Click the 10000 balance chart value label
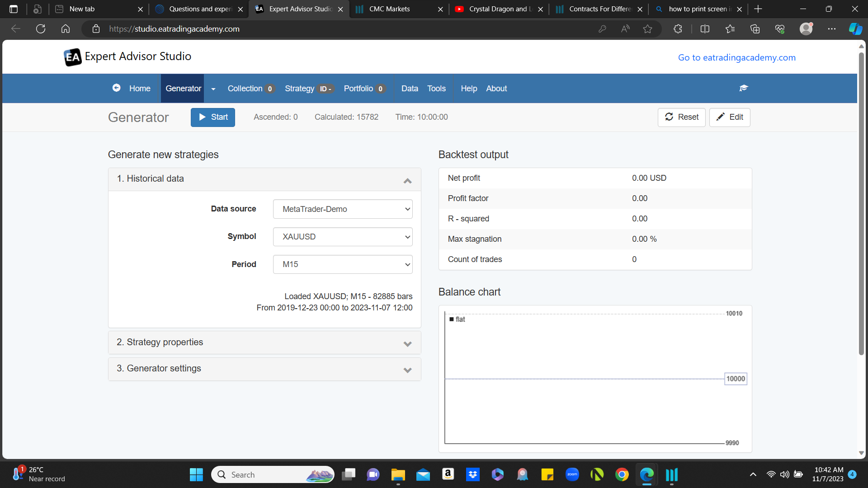Image resolution: width=868 pixels, height=488 pixels. (x=736, y=379)
